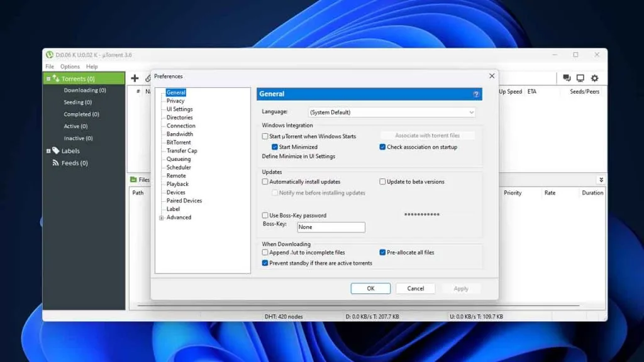Click DHT: 420 nodes in status bar
Image resolution: width=644 pixels, height=362 pixels.
pyautogui.click(x=284, y=317)
